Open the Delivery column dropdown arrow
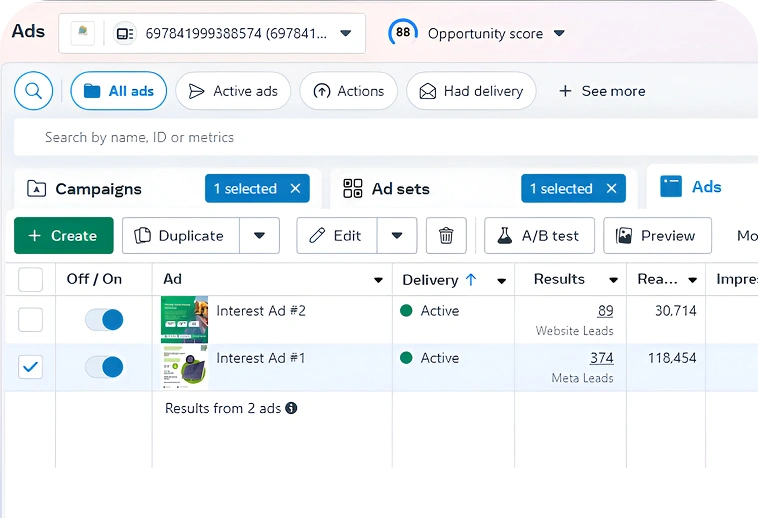 (x=502, y=281)
